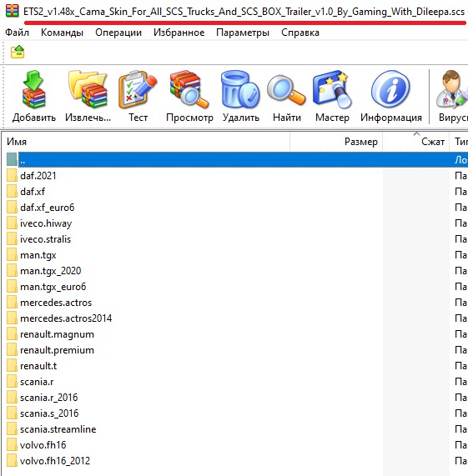The height and width of the screenshot is (476, 468).
Task: Click the renault.t folder icon
Action: 12,366
